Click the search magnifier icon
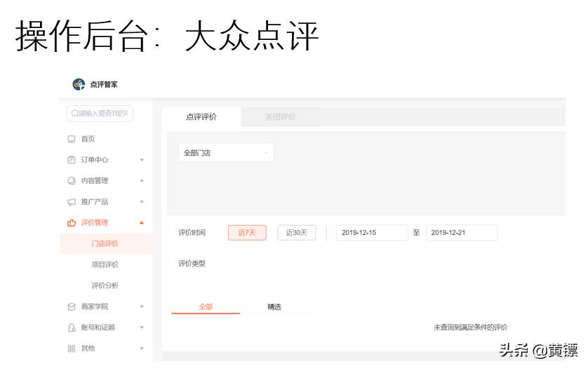Screen dimensions: 588x368 coord(74,113)
